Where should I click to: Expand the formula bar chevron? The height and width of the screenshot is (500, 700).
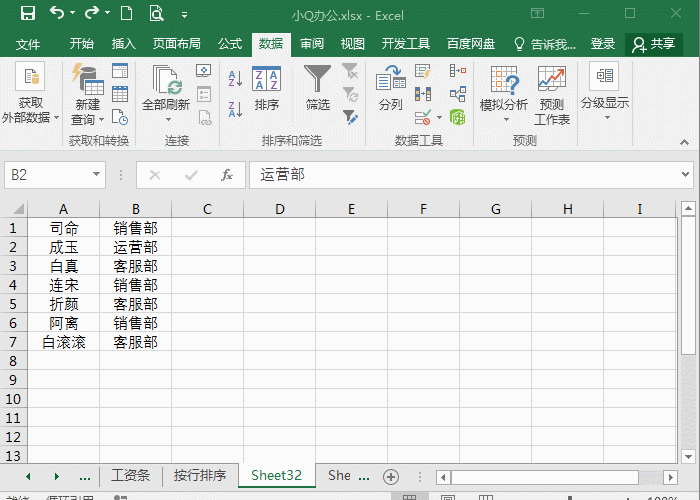(686, 175)
